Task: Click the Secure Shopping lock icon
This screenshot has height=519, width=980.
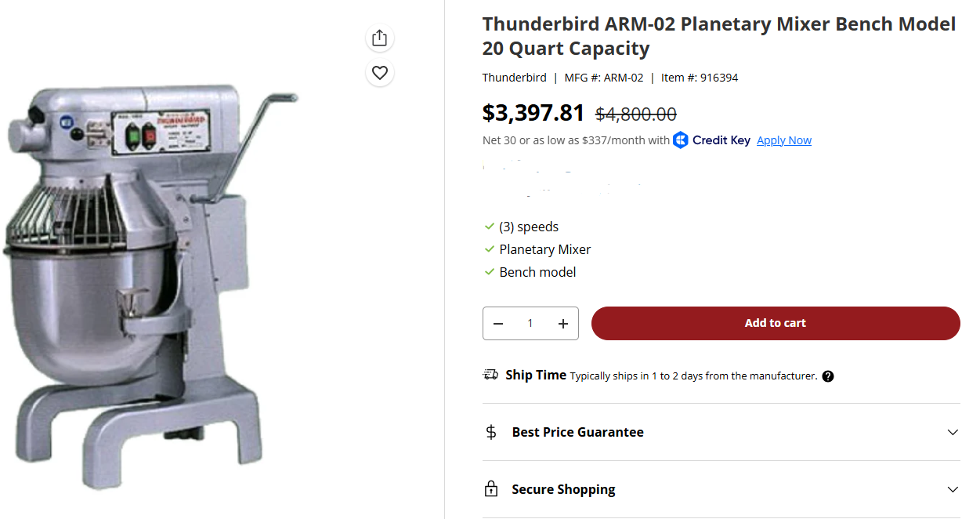Action: pyautogui.click(x=491, y=489)
